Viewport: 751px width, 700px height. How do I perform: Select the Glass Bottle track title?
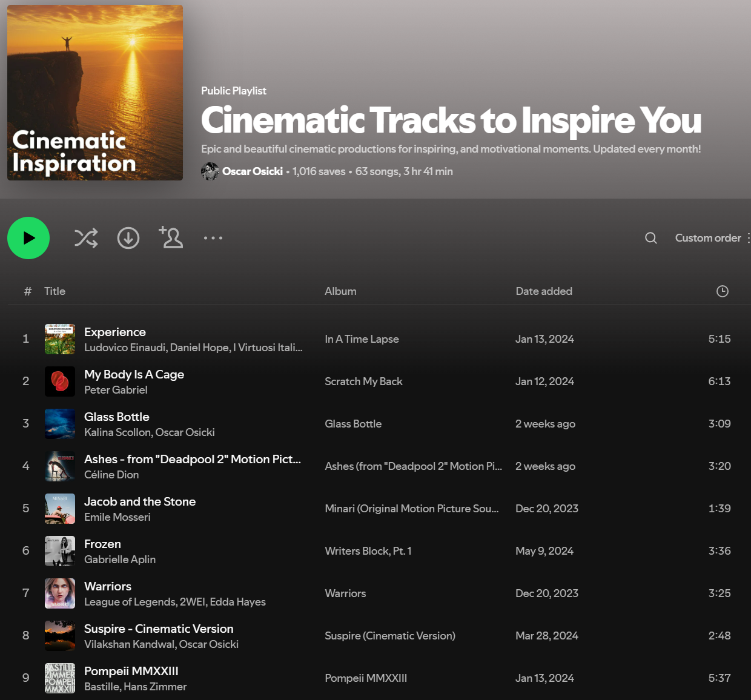pos(117,417)
